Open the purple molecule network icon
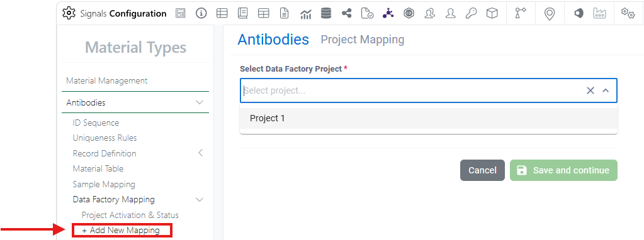 pyautogui.click(x=388, y=14)
